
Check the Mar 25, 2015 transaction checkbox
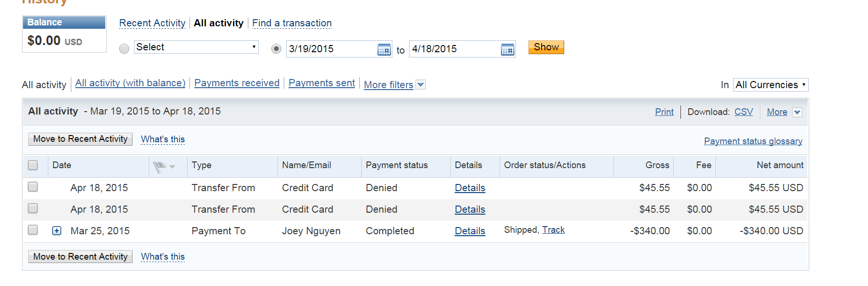[x=33, y=230]
